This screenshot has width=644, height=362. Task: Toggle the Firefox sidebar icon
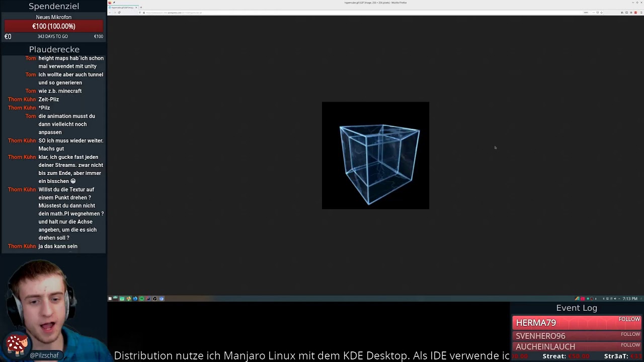pyautogui.click(x=627, y=13)
